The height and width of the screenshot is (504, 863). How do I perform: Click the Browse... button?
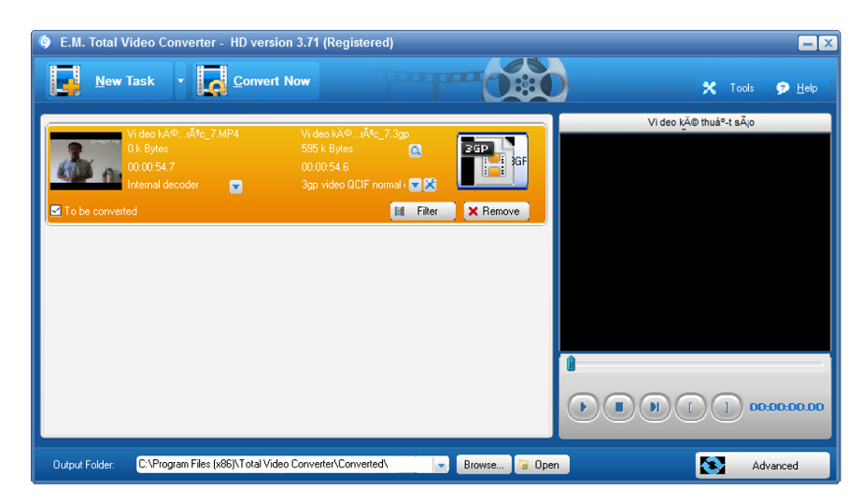point(484,465)
